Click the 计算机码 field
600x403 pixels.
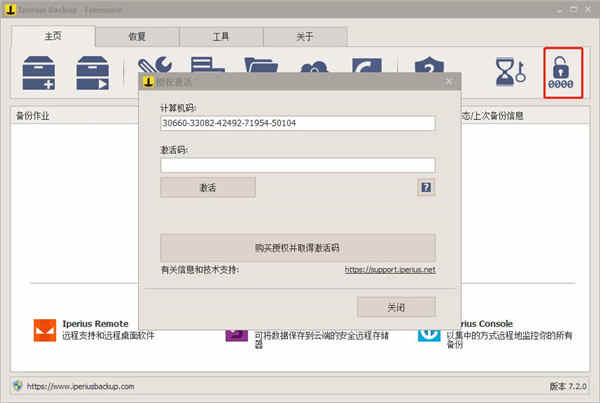(298, 123)
